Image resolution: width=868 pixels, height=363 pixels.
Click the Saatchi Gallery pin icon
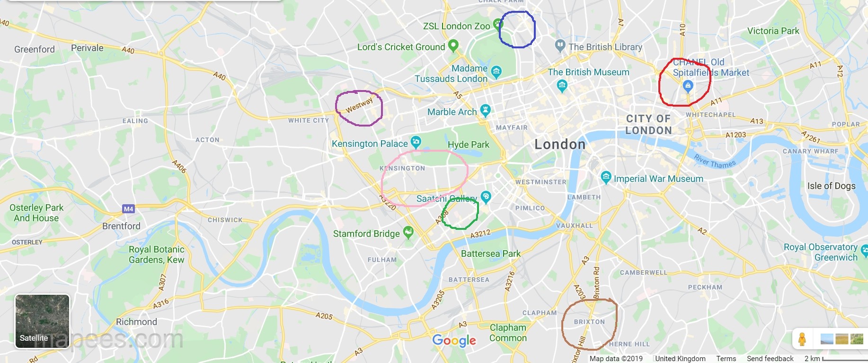(486, 197)
